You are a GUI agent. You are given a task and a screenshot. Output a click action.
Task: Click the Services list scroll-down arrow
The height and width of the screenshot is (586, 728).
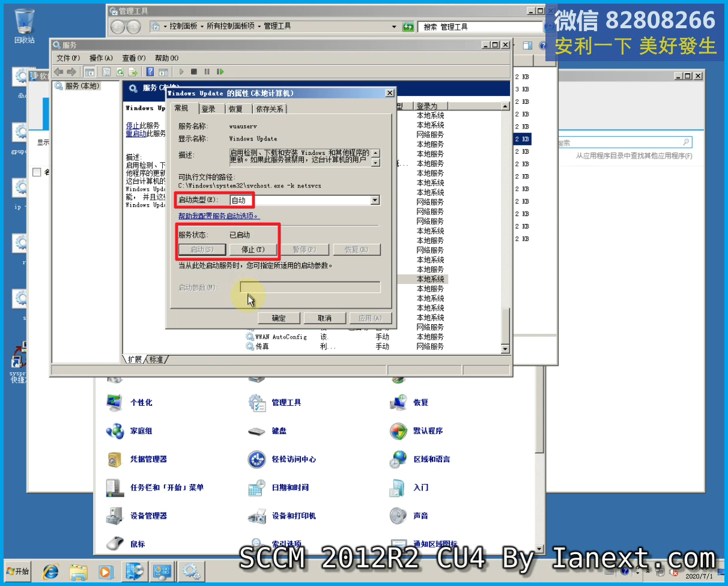pyautogui.click(x=505, y=349)
